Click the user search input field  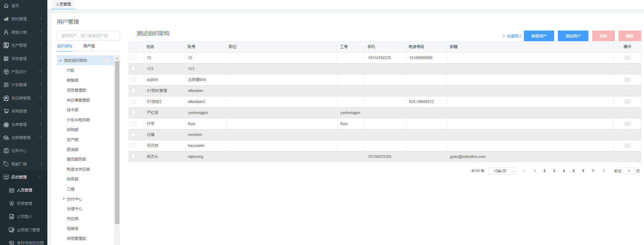(x=89, y=36)
